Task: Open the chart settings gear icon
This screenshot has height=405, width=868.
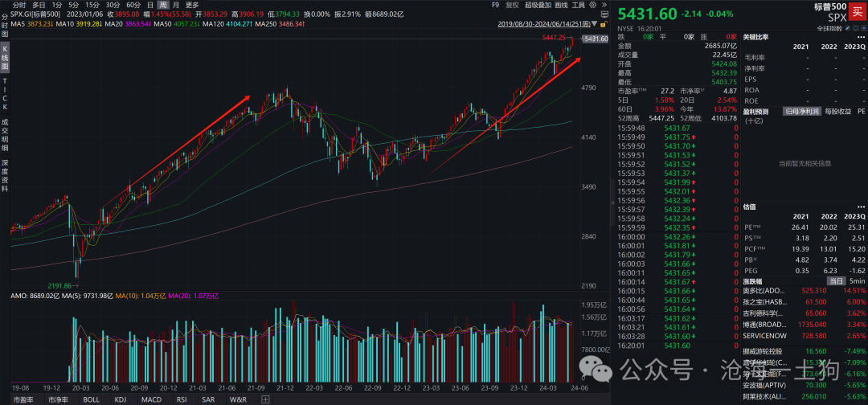Action: [x=593, y=5]
